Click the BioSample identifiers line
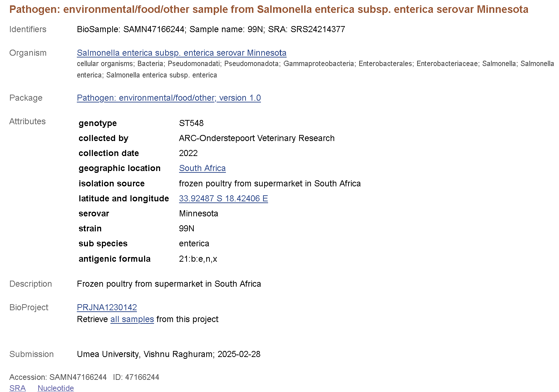This screenshot has height=392, width=559. [x=211, y=29]
